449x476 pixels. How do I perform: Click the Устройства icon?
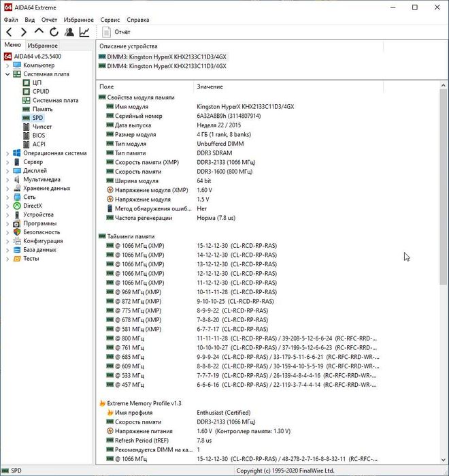coord(17,215)
